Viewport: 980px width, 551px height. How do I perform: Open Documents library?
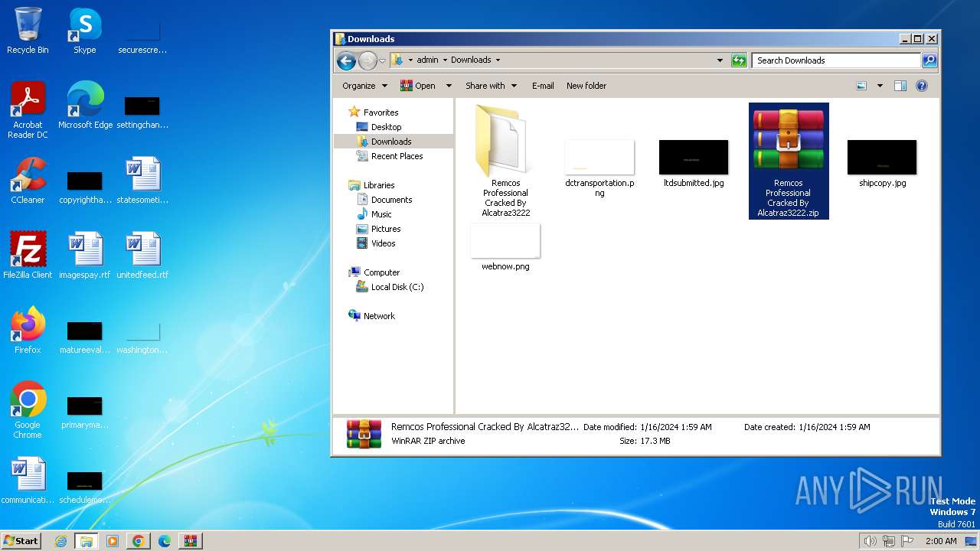click(x=391, y=200)
